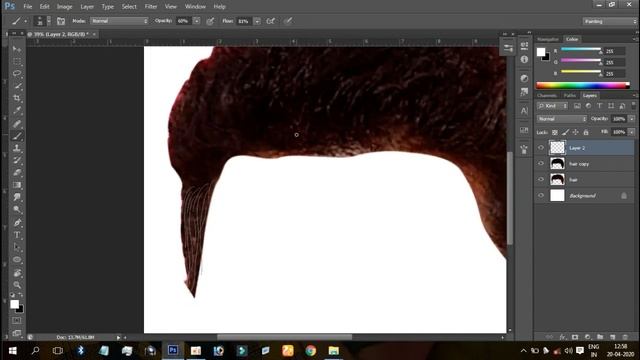Delete layer using trash icon

point(625,337)
